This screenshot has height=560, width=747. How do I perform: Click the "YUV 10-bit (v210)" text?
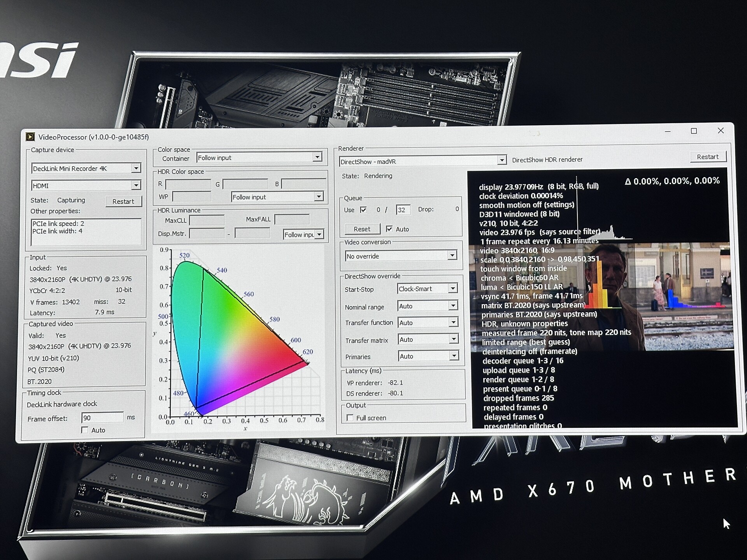(x=53, y=358)
